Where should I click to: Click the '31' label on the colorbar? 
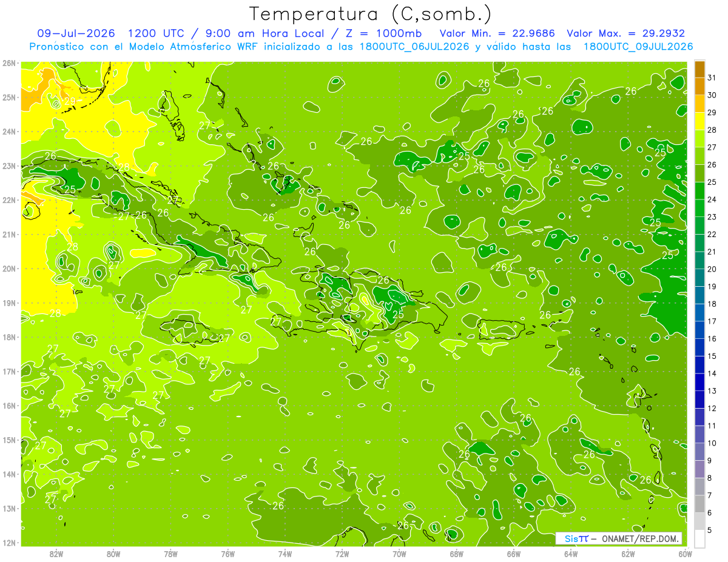point(712,78)
